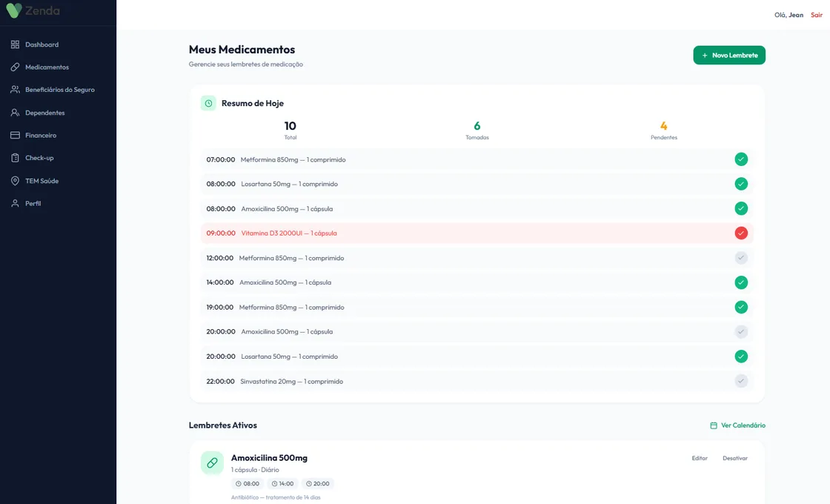This screenshot has height=504, width=830.
Task: Click the 08:00 time chip
Action: (248, 484)
